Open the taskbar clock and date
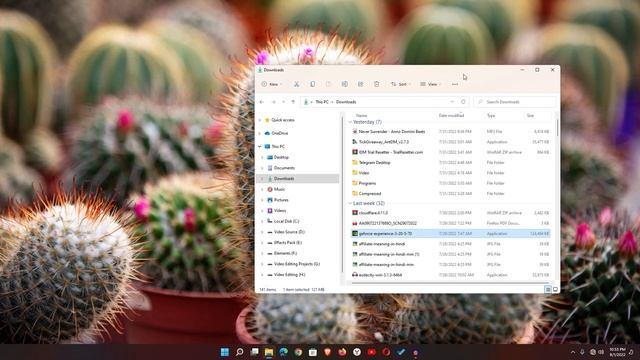 [617, 352]
